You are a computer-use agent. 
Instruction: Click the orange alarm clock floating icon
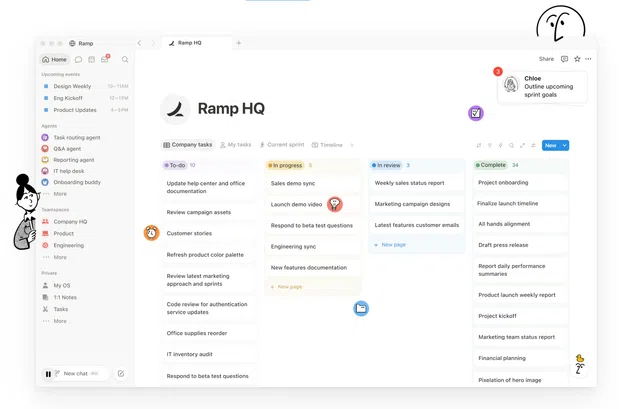151,233
